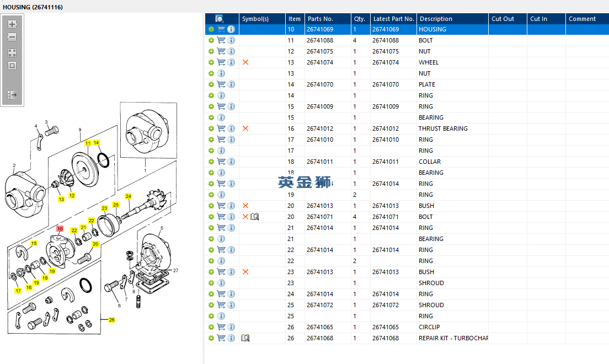Click X symbol in THRUST BEARING row

[245, 129]
